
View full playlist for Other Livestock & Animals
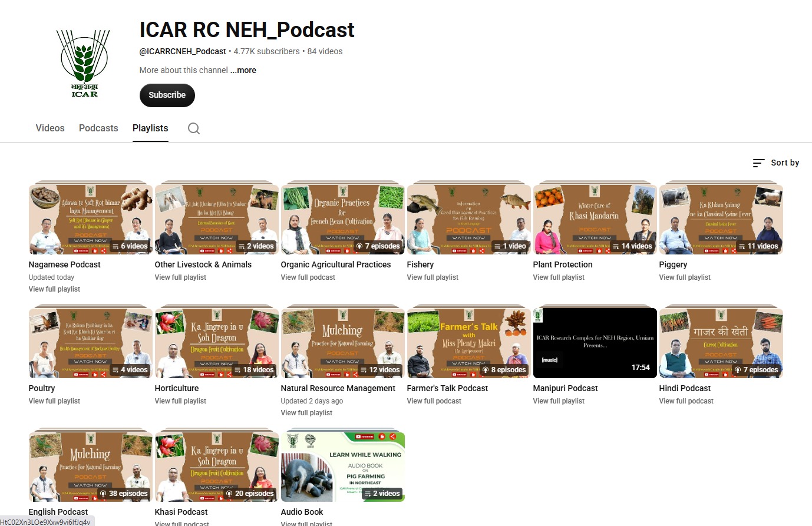click(180, 277)
